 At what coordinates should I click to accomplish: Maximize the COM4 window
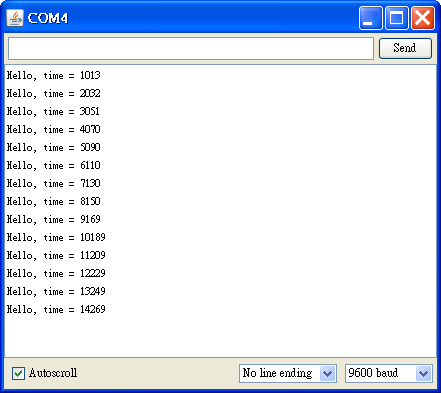point(397,18)
